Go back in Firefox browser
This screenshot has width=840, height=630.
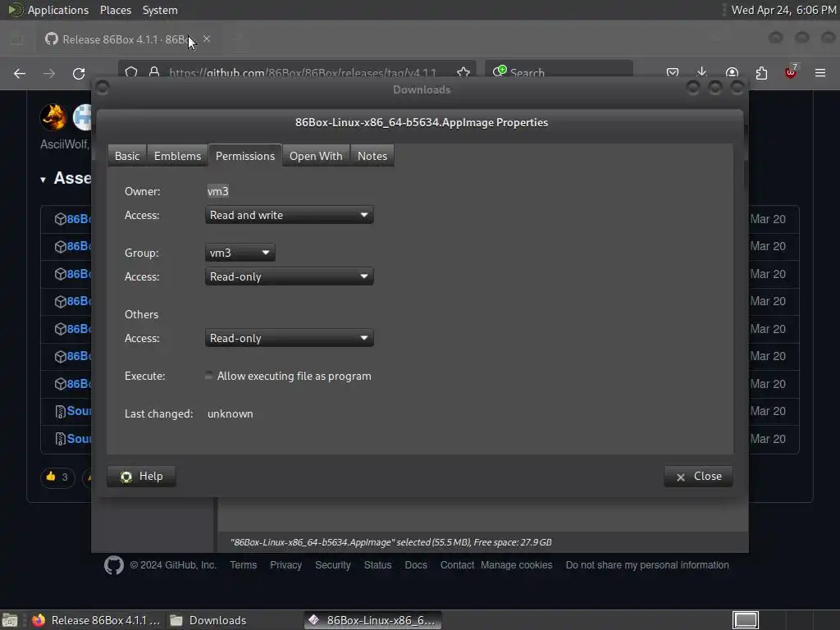20,73
